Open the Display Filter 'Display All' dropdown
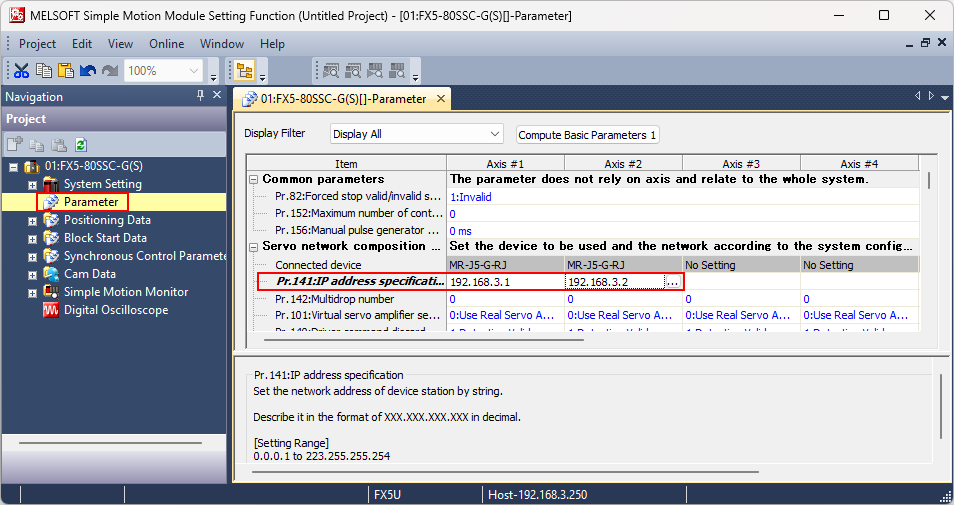 coord(417,134)
